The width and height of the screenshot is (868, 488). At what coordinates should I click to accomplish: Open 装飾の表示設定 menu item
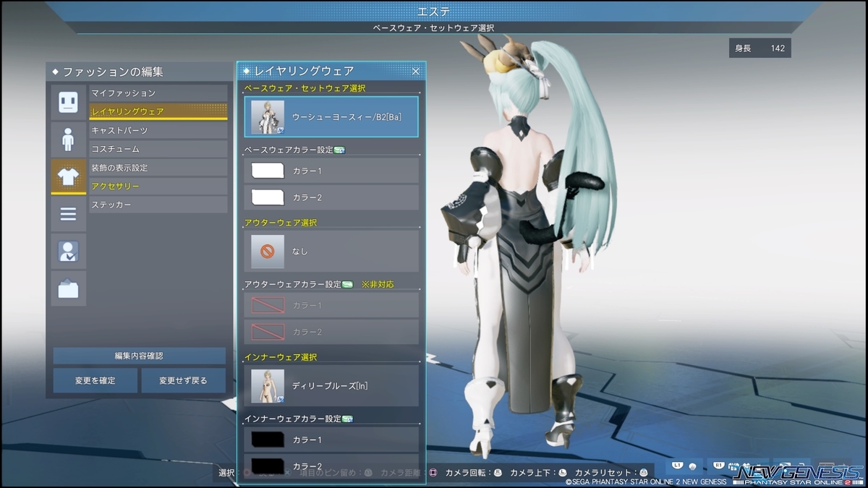[x=158, y=168]
